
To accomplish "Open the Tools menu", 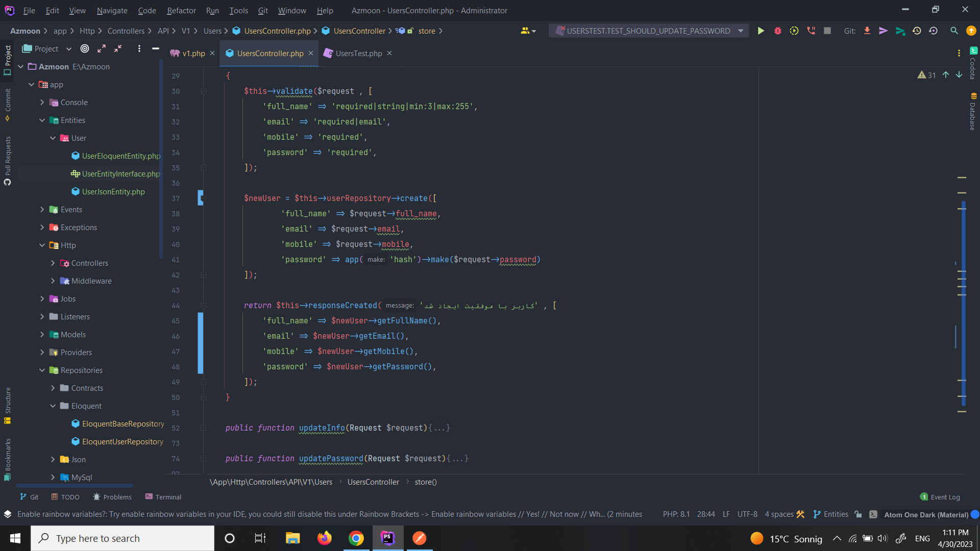I will pos(238,10).
